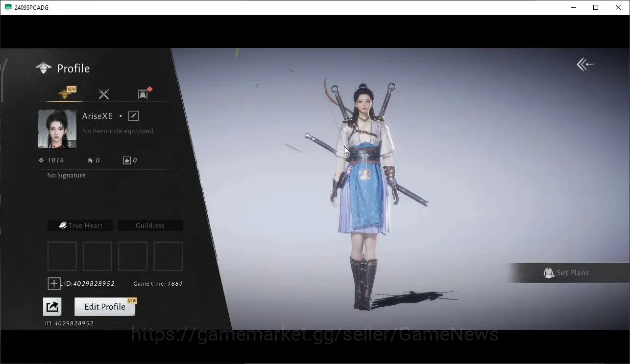Screen dimensions: 630x364
Task: Click the pencil icon beside AriseXE
Action: pyautogui.click(x=133, y=116)
